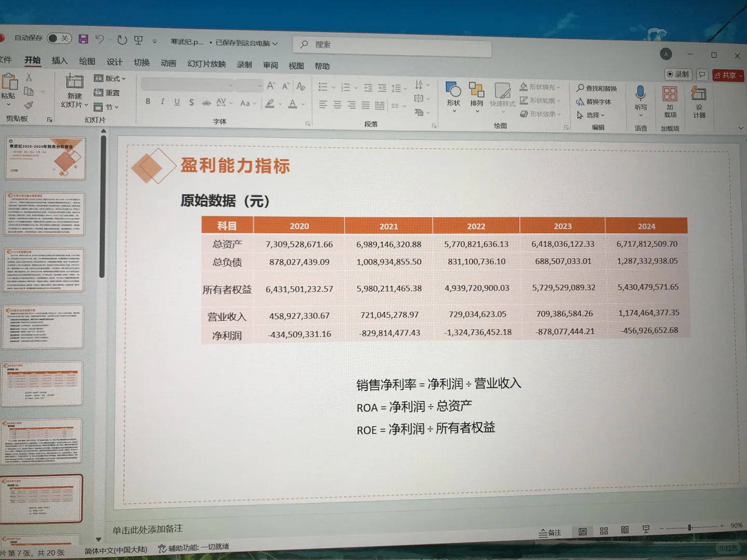Click the zoom percentage showing 90%
This screenshot has width=747, height=560.
click(x=736, y=525)
